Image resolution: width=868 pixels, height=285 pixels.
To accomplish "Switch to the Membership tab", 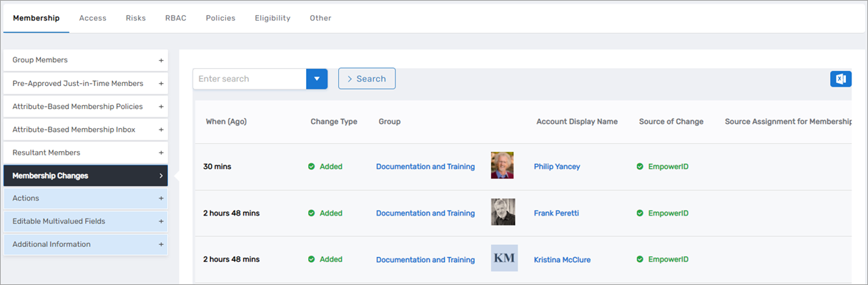I will tap(36, 18).
